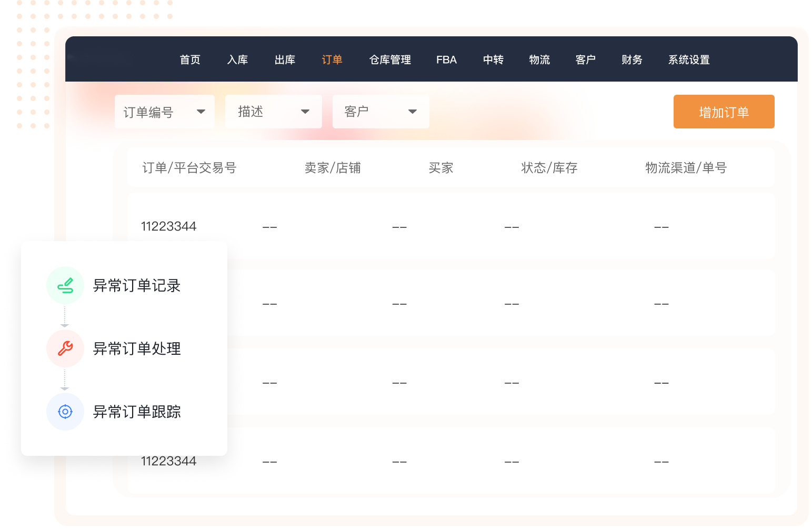This screenshot has width=812, height=529.
Task: Click the red wrench order handling icon
Action: coord(65,348)
